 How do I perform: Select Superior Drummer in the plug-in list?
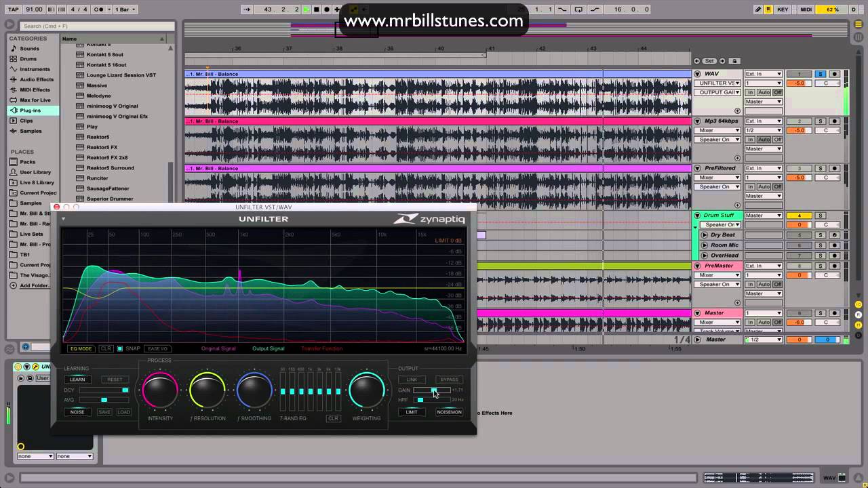(x=110, y=199)
